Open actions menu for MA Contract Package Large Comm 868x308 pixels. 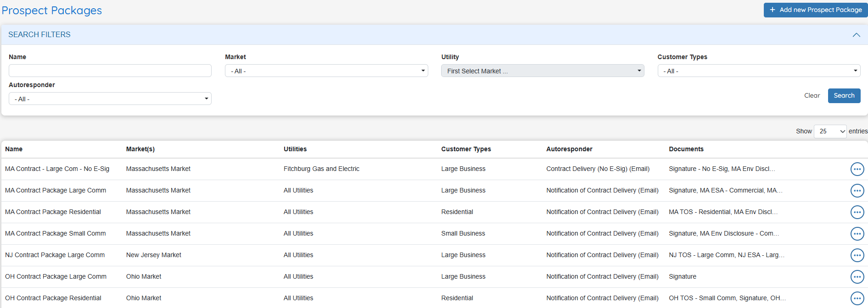[x=857, y=191]
